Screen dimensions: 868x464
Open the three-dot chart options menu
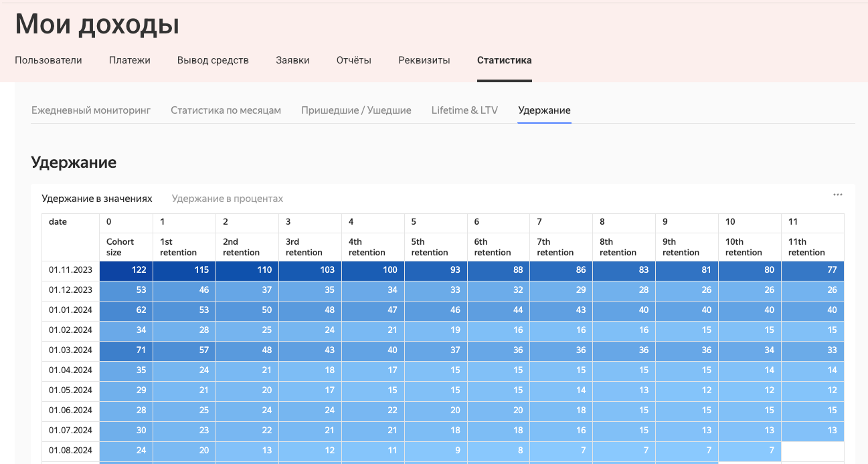click(x=837, y=195)
